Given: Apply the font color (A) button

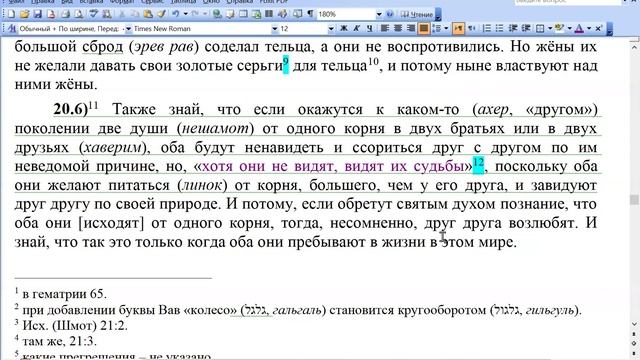Looking at the screenshot, I should point(579,28).
